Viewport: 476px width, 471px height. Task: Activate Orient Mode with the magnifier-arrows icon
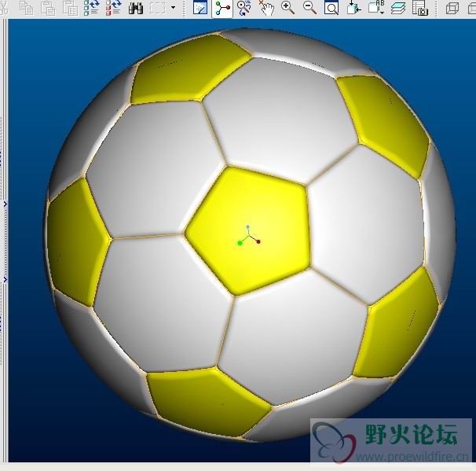244,8
